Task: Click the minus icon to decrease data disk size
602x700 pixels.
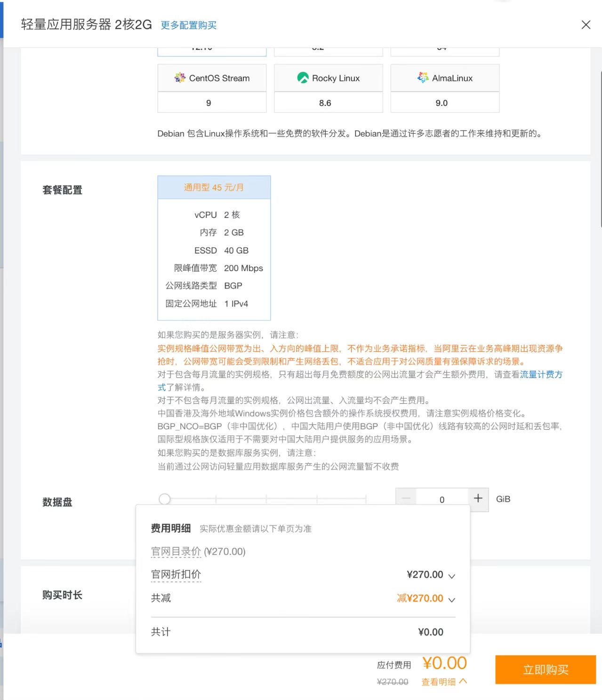Action: click(405, 499)
